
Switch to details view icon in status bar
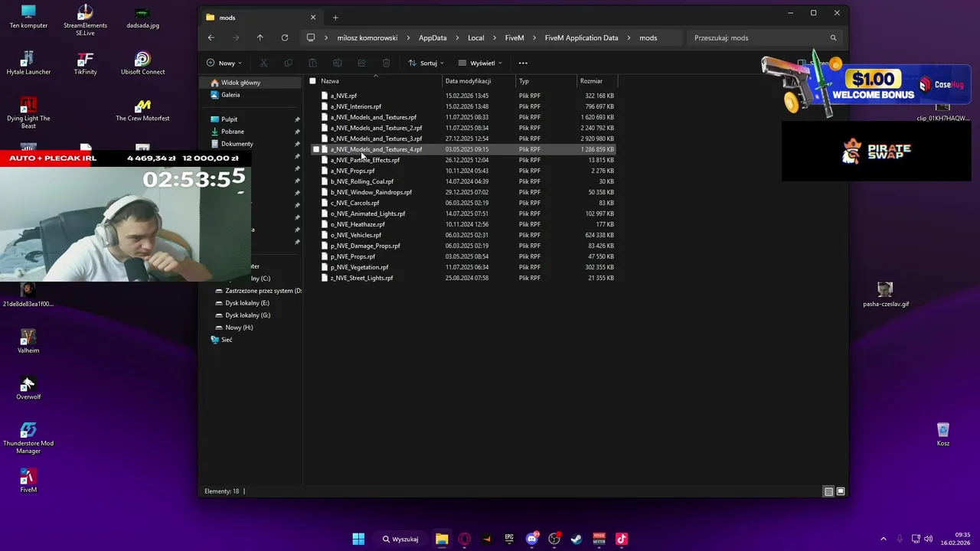click(828, 491)
